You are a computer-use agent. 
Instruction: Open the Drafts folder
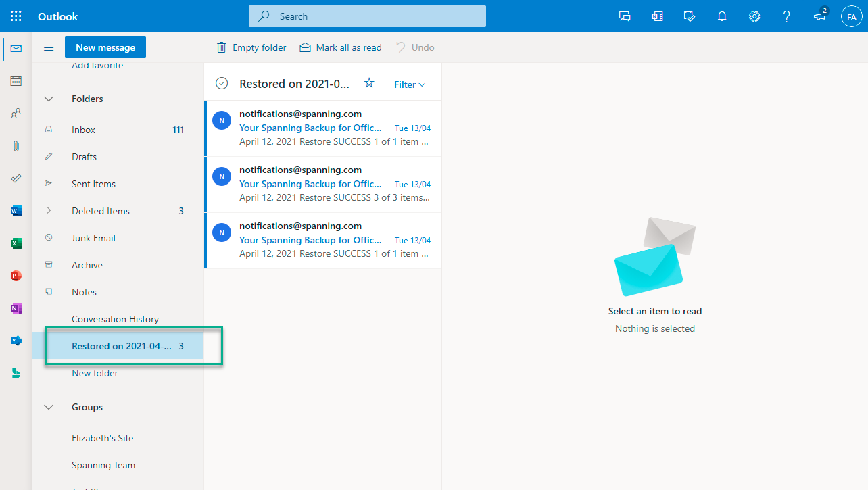tap(118, 157)
